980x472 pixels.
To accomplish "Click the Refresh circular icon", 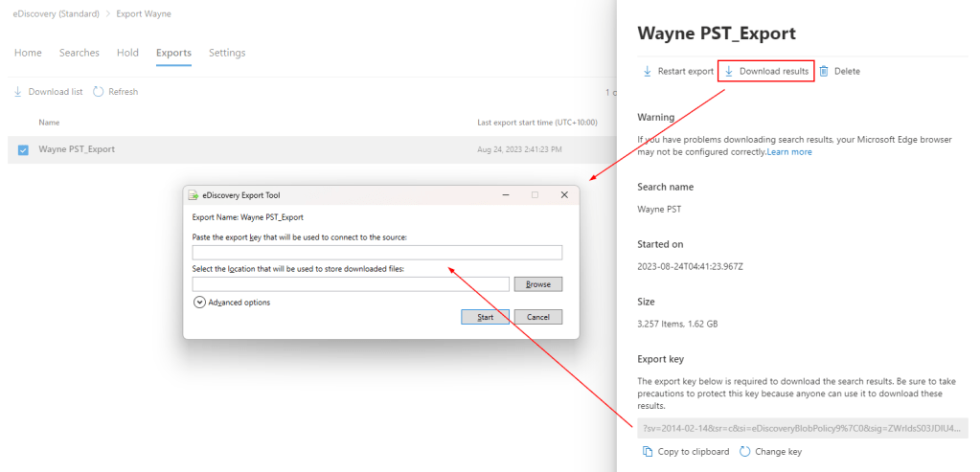I will click(x=98, y=92).
